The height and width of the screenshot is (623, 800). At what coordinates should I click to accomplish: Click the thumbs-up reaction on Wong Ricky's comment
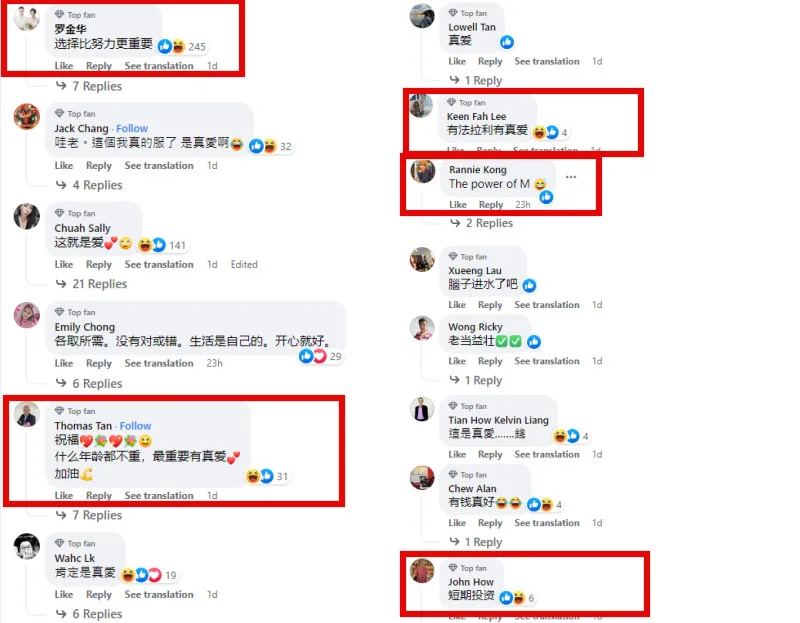[534, 341]
